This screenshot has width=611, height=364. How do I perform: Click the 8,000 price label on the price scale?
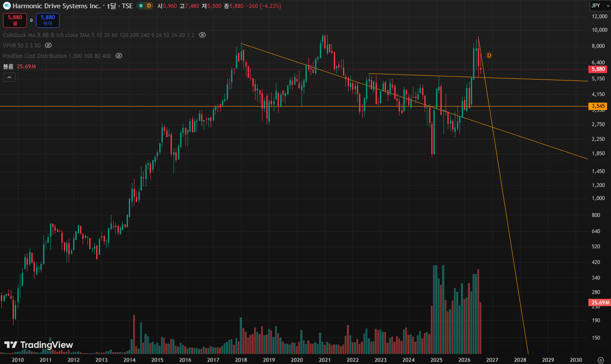(598, 46)
